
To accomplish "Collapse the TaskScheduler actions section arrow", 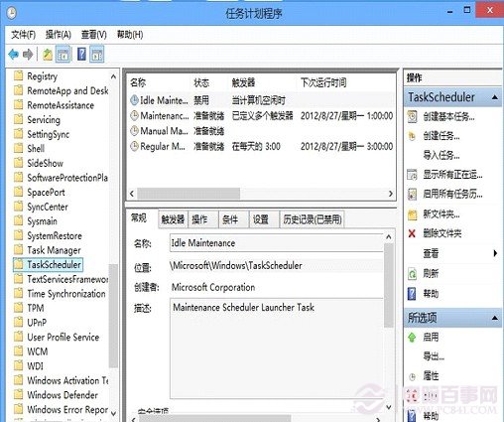I will point(495,97).
